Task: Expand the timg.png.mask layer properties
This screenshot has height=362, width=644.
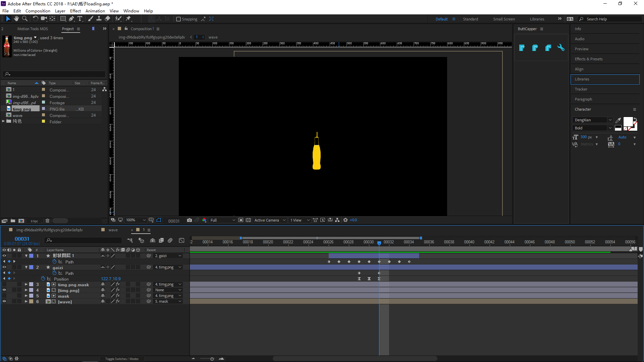Action: pos(26,285)
